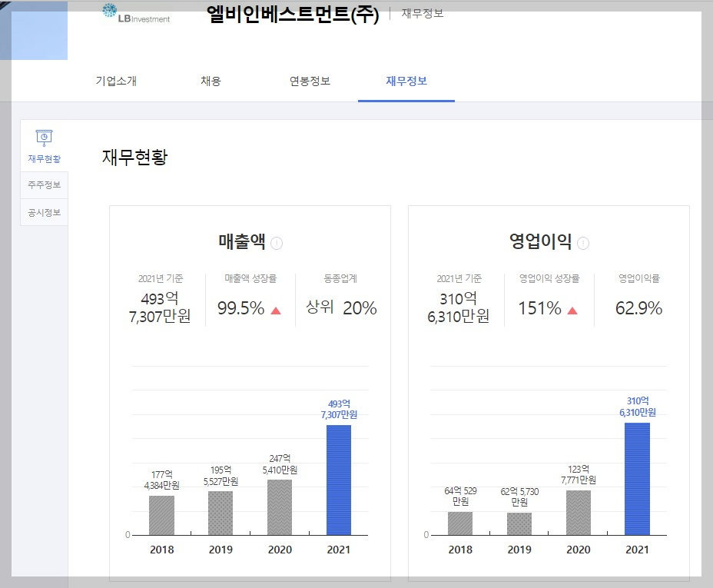
Task: Click the 2018 axis label in 영업이익 chart
Action: (460, 550)
